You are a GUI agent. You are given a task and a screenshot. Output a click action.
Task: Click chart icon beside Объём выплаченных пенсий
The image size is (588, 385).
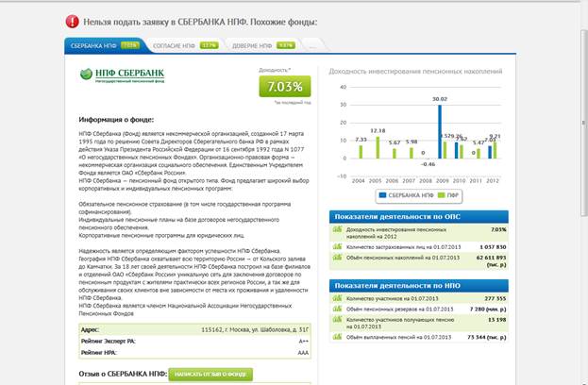tap(337, 336)
